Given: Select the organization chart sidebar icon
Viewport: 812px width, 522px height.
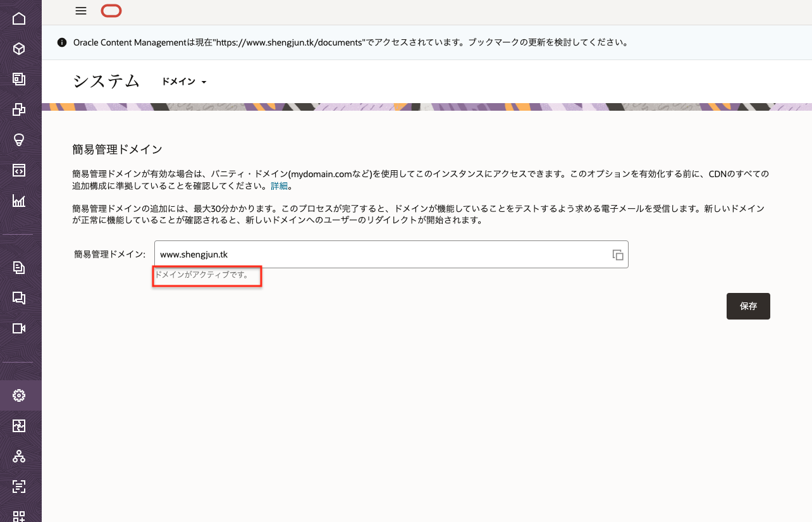Looking at the screenshot, I should 20,456.
